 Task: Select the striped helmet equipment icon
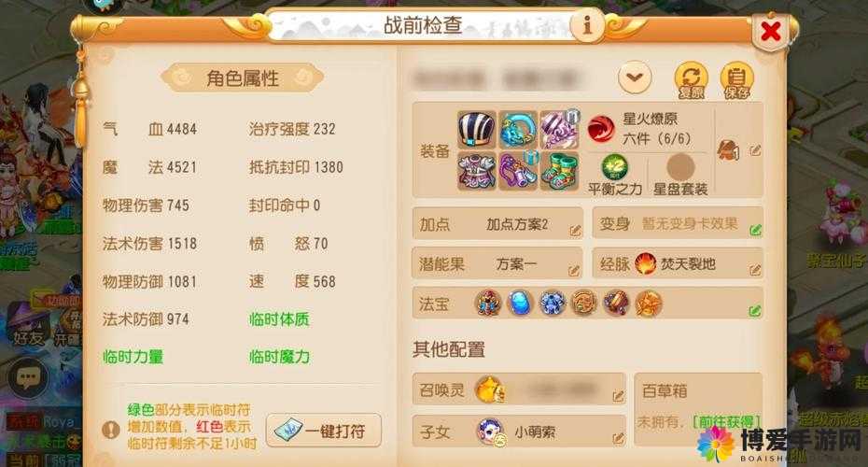click(477, 130)
